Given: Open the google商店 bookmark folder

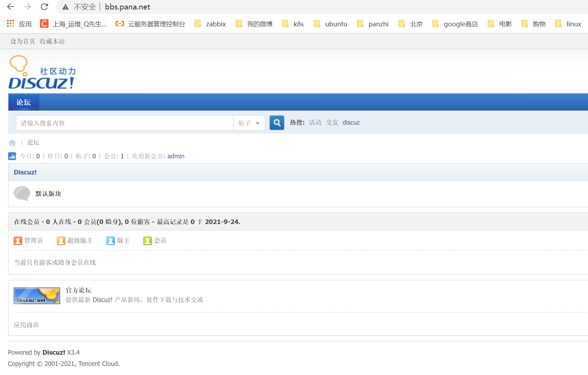Looking at the screenshot, I should pyautogui.click(x=455, y=24).
